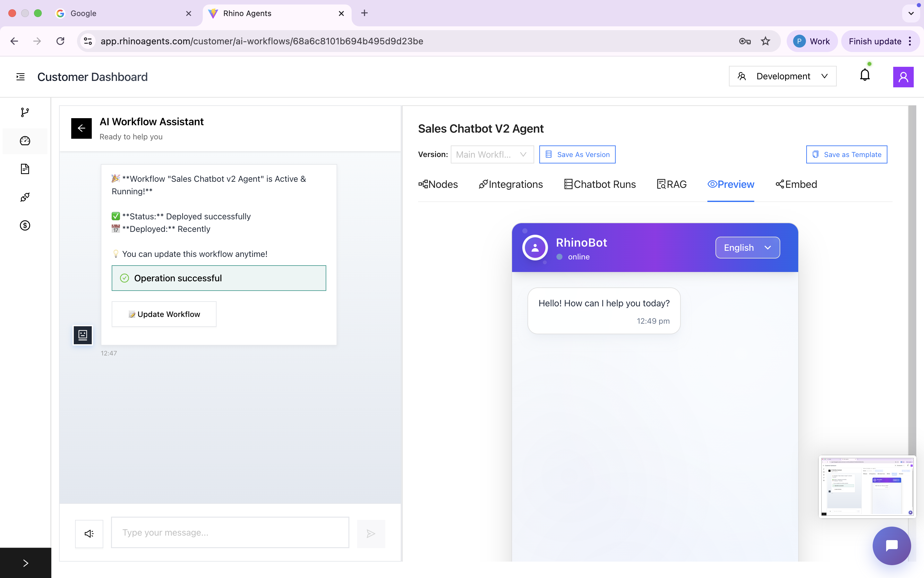Click the Update Workflow button
This screenshot has width=924, height=578.
click(x=164, y=314)
